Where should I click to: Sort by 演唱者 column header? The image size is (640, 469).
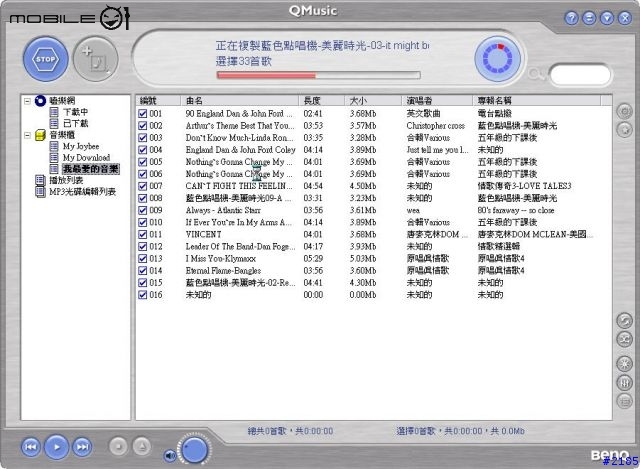(x=437, y=100)
